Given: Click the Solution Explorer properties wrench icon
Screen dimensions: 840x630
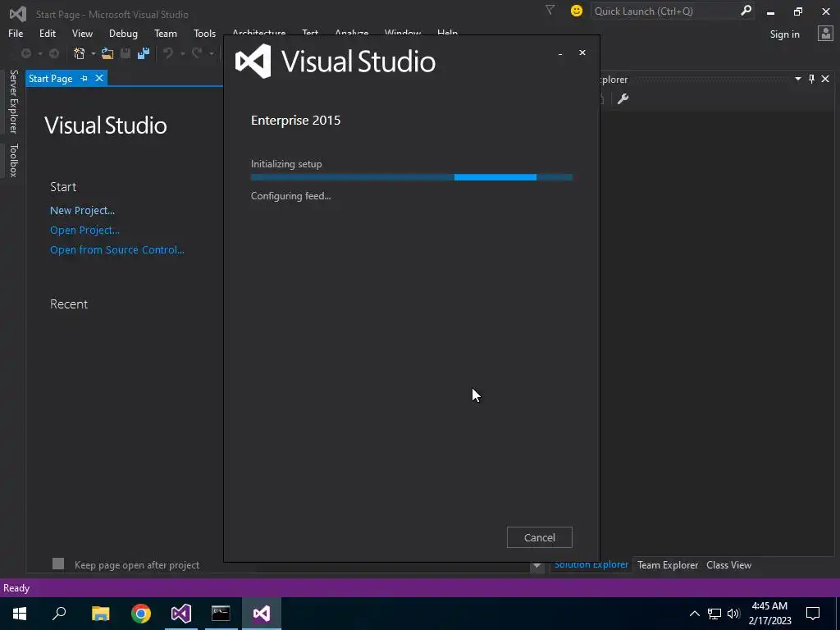Looking at the screenshot, I should pos(623,98).
